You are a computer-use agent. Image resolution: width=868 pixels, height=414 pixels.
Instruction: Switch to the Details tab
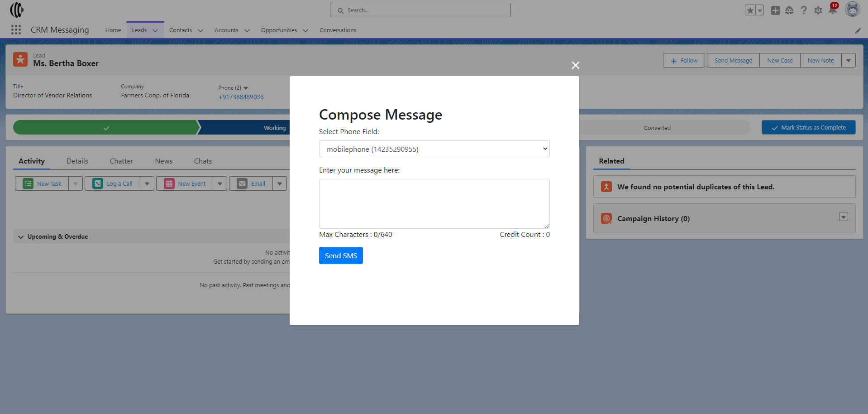pyautogui.click(x=77, y=161)
